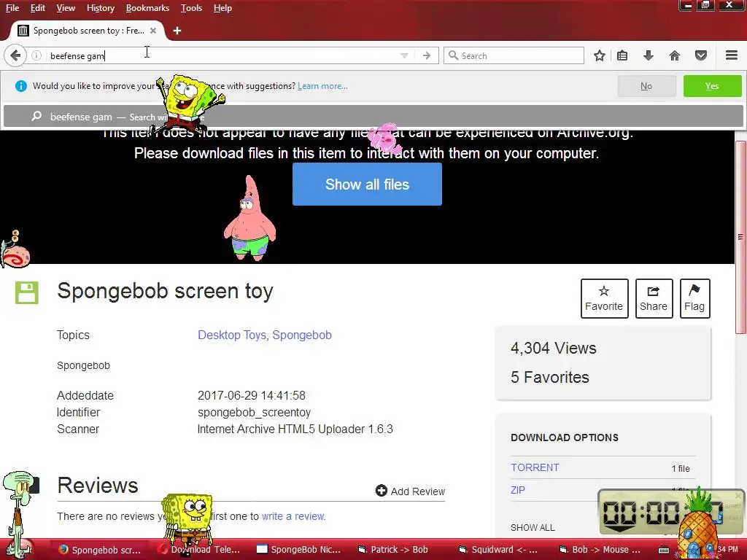747x560 pixels.
Task: Click the Share button
Action: click(654, 298)
